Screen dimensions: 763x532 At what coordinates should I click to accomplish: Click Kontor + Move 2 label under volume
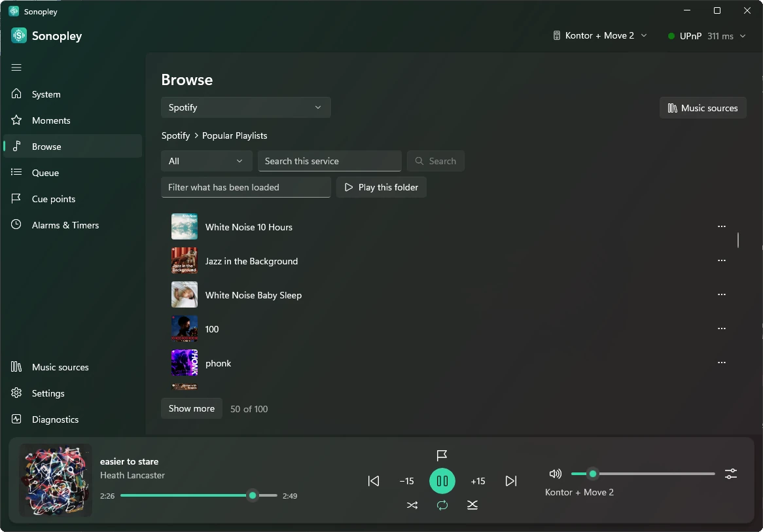tap(579, 492)
